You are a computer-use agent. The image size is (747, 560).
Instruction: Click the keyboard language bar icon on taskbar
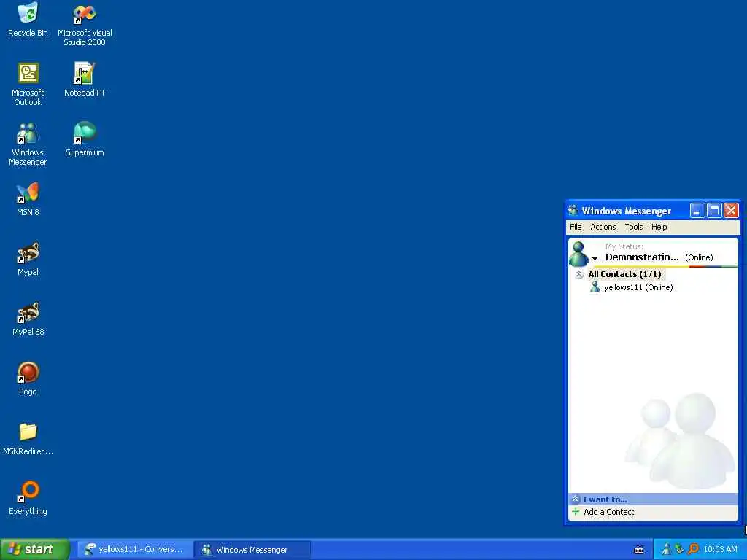(x=639, y=550)
